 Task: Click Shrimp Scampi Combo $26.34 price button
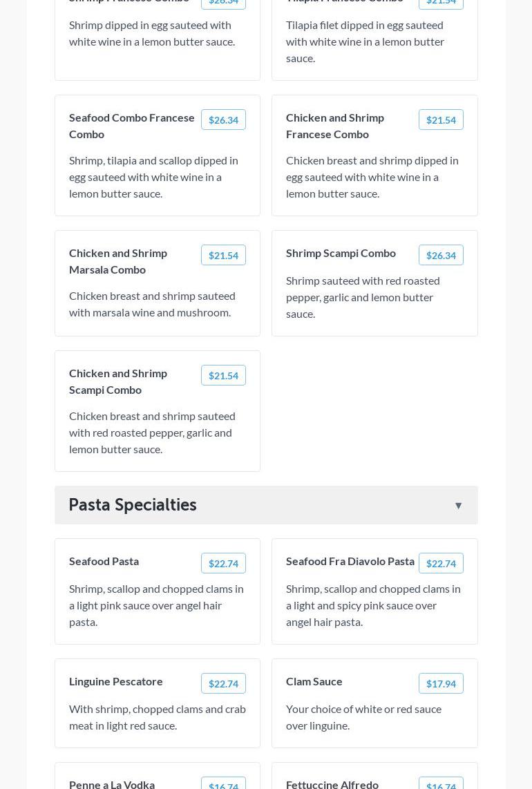point(441,256)
